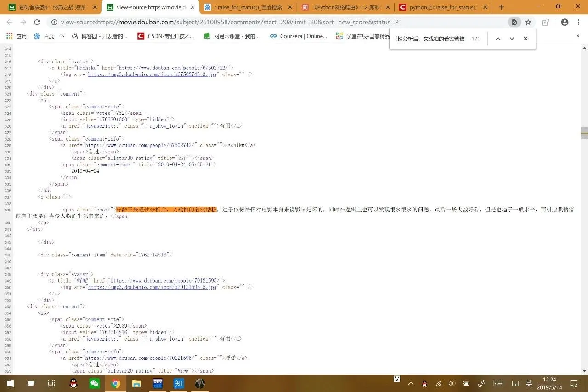
Task: Switch to the r.raise_for_status()_百度搜索 tab
Action: [248, 7]
